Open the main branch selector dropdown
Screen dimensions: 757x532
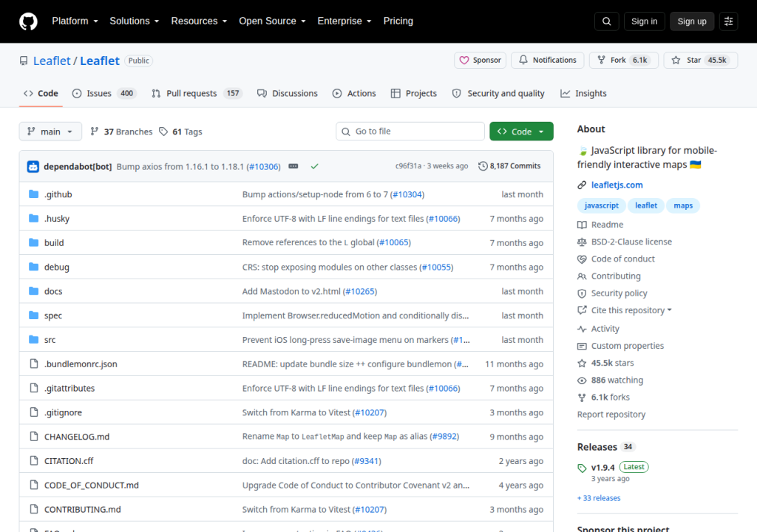click(50, 132)
